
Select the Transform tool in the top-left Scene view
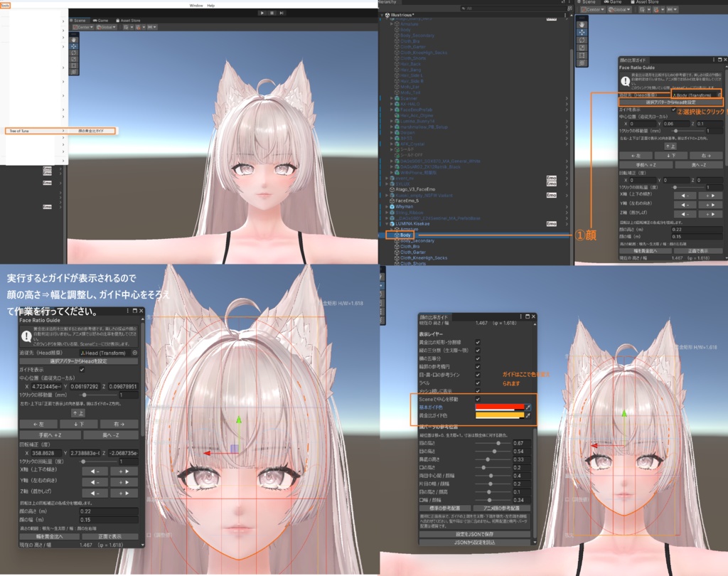(x=74, y=72)
